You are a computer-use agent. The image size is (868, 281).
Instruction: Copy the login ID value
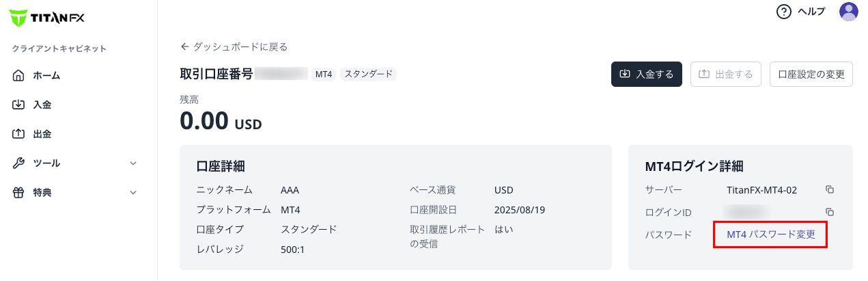click(830, 212)
